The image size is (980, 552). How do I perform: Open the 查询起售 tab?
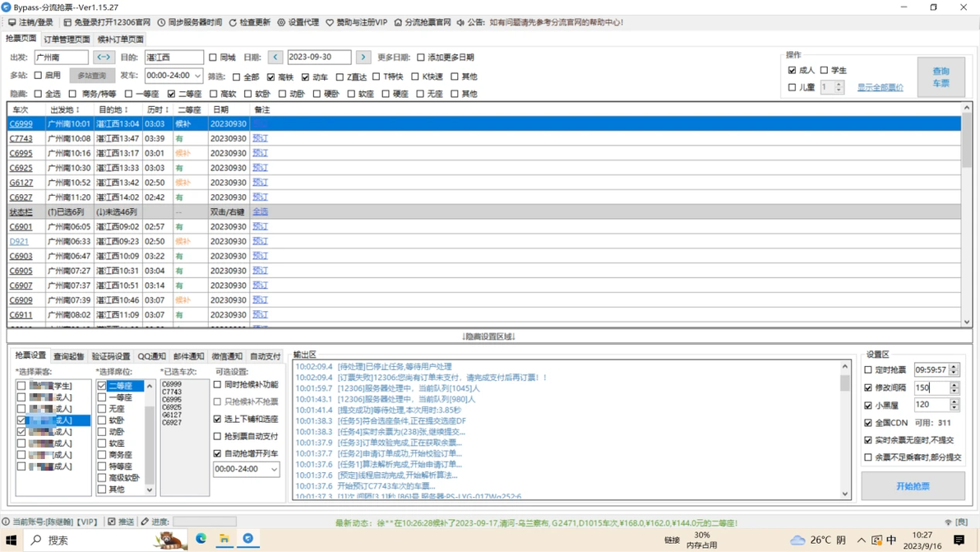click(x=69, y=356)
